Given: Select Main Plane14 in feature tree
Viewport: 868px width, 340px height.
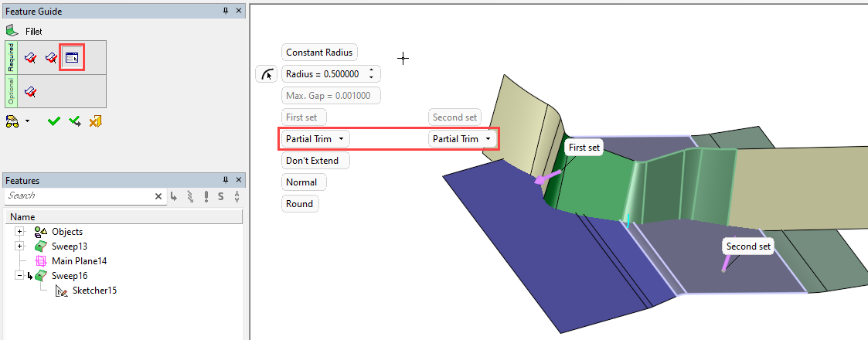Looking at the screenshot, I should click(x=78, y=261).
